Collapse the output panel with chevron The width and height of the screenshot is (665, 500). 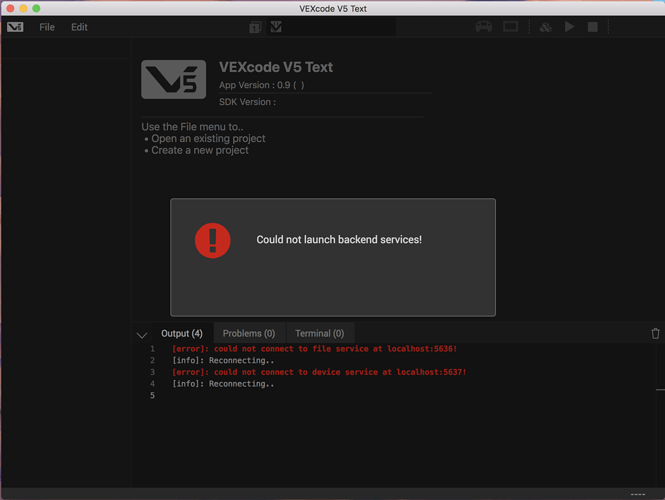pyautogui.click(x=142, y=335)
